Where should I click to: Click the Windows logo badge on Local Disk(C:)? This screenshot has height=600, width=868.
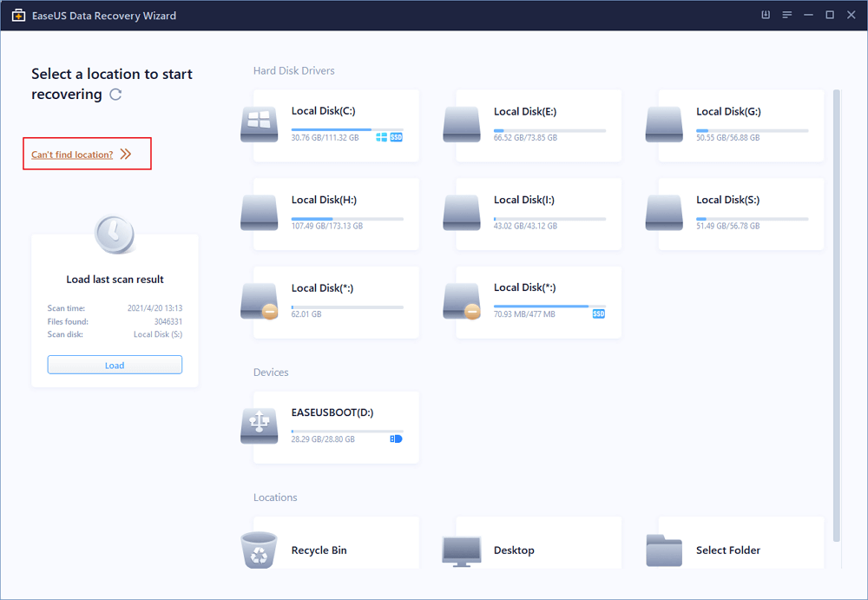[x=381, y=137]
